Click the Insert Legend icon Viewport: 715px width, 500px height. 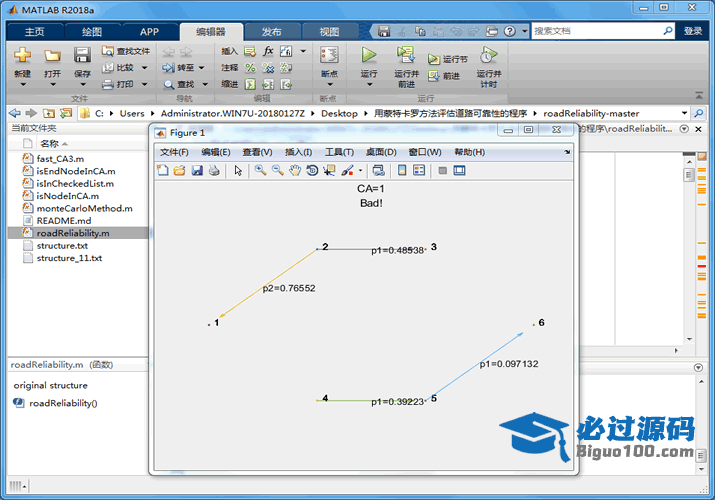419,170
